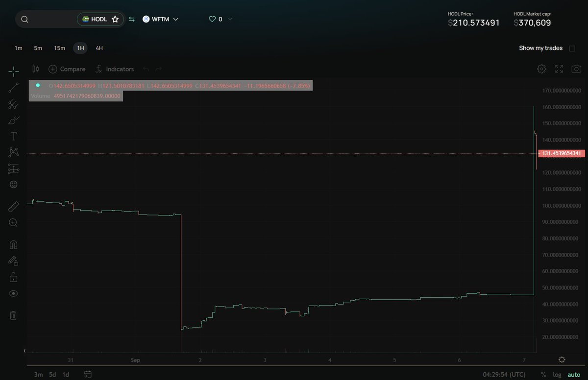Screen dimensions: 588x380
Task: Select the 1H timeframe
Action: 80,48
